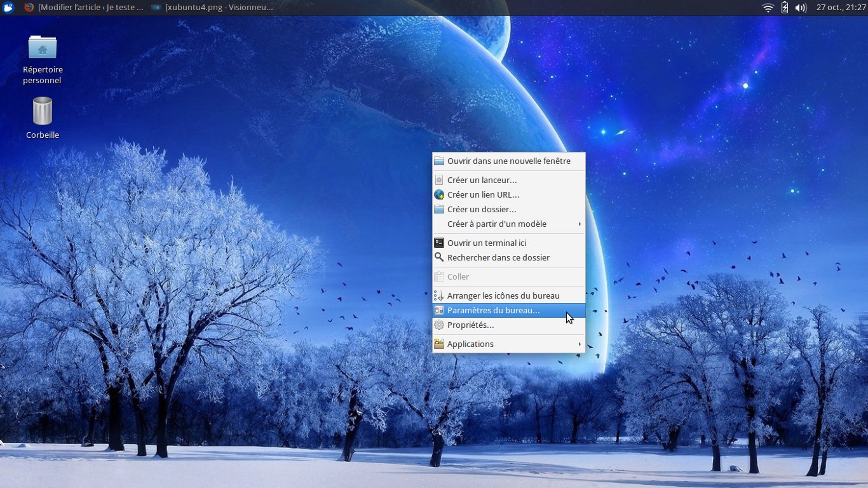Click the battery power indicator icon
868x488 pixels.
(x=785, y=8)
